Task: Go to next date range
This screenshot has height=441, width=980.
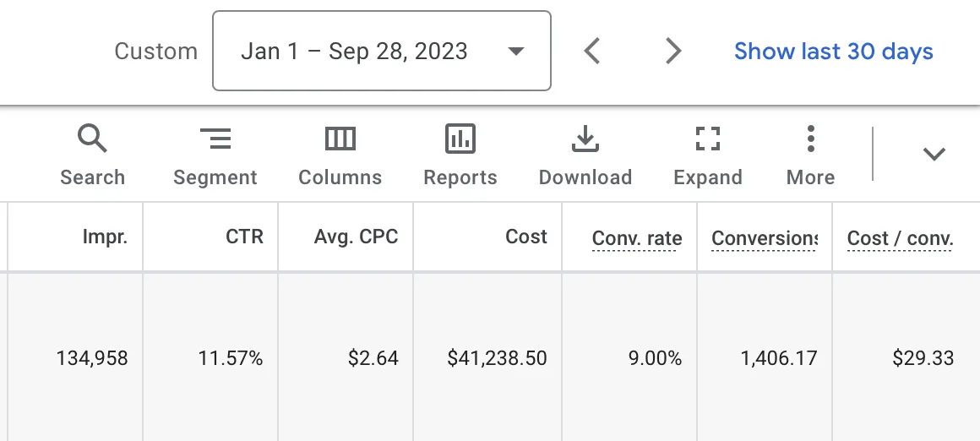Action: click(672, 52)
